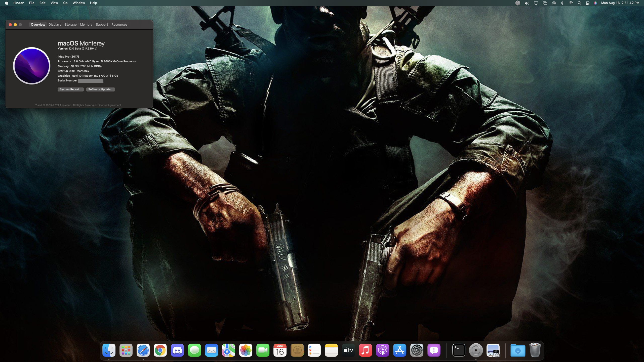
Task: Click the Software Update button
Action: click(100, 89)
